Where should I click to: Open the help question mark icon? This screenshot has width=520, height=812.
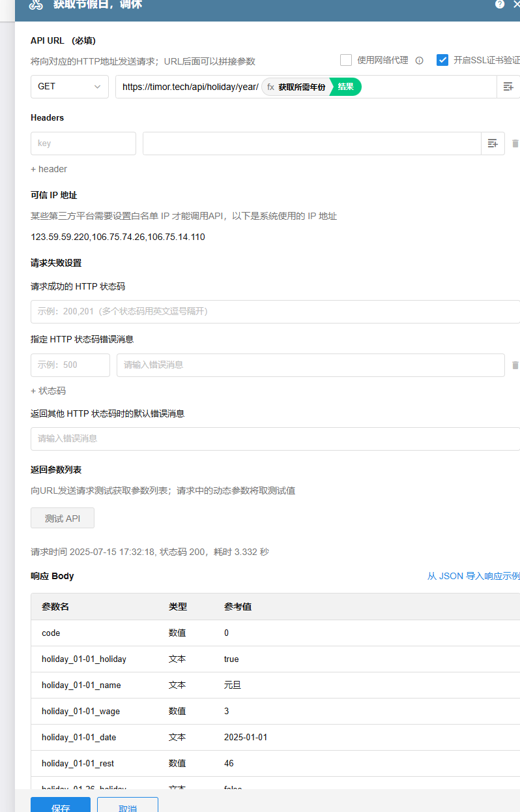tap(500, 5)
